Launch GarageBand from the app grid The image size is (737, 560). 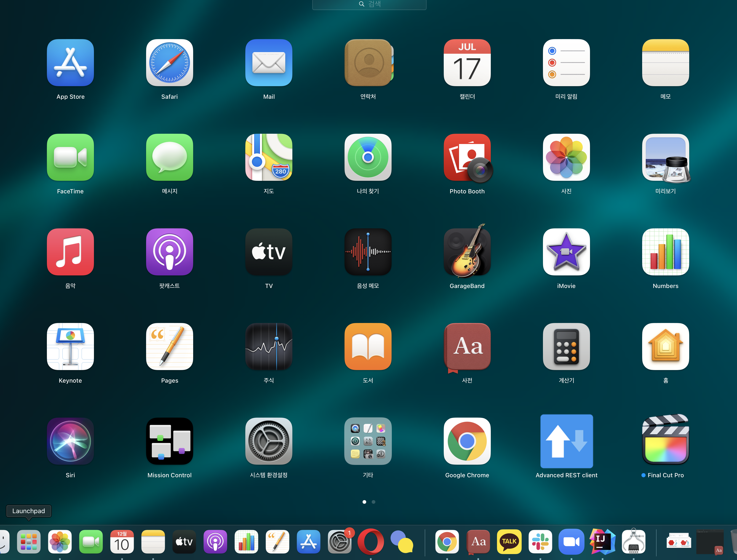467,252
